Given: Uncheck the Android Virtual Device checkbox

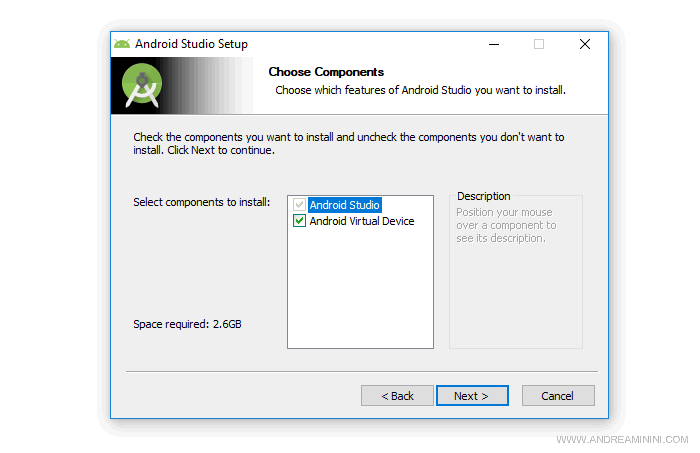Looking at the screenshot, I should coord(299,221).
